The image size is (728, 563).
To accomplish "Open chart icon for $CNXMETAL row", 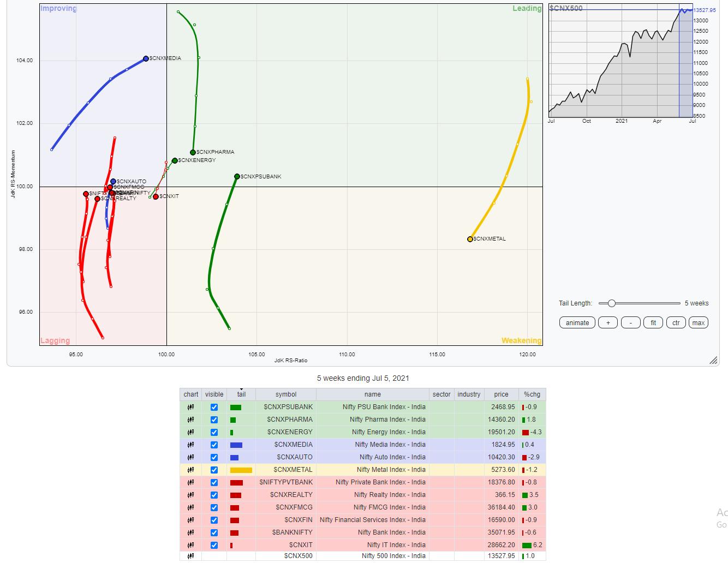I will point(191,470).
